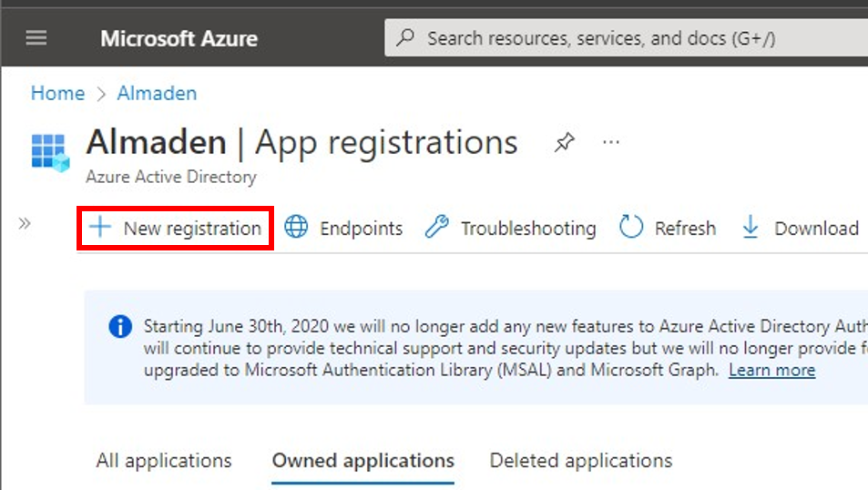Screen dimensions: 868x490
Task: Refresh the app registrations list
Action: pos(668,228)
